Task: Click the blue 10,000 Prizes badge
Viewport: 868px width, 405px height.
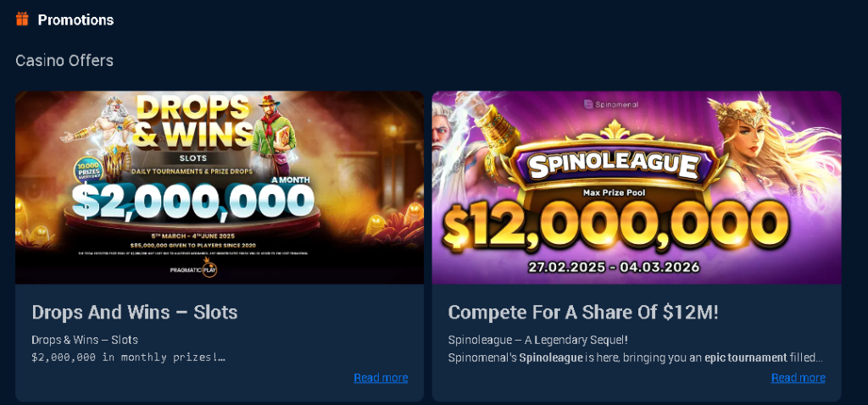Action: click(89, 169)
